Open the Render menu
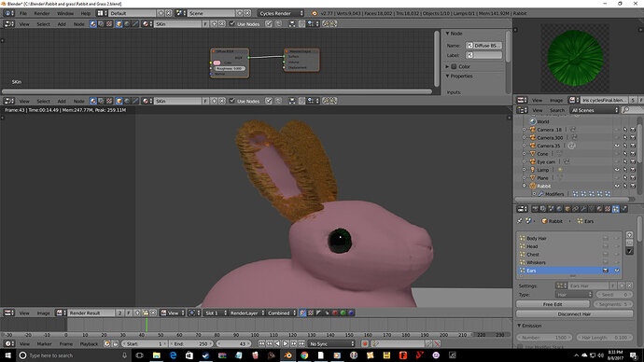The width and height of the screenshot is (644, 362). pos(41,13)
